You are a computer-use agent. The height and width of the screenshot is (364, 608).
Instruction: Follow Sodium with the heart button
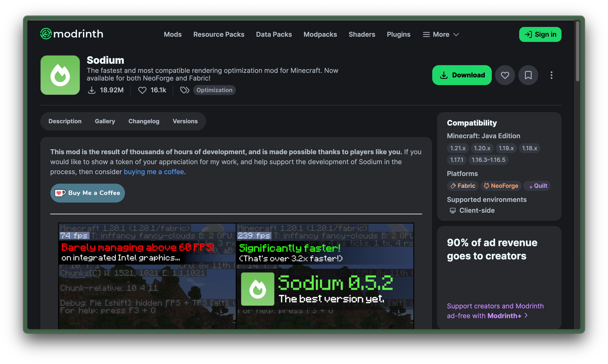[505, 75]
